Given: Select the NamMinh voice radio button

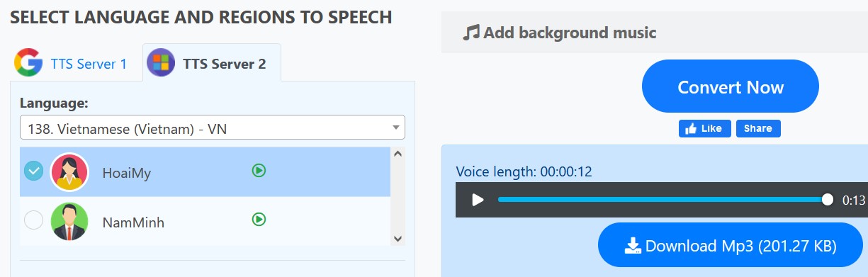Looking at the screenshot, I should point(33,220).
